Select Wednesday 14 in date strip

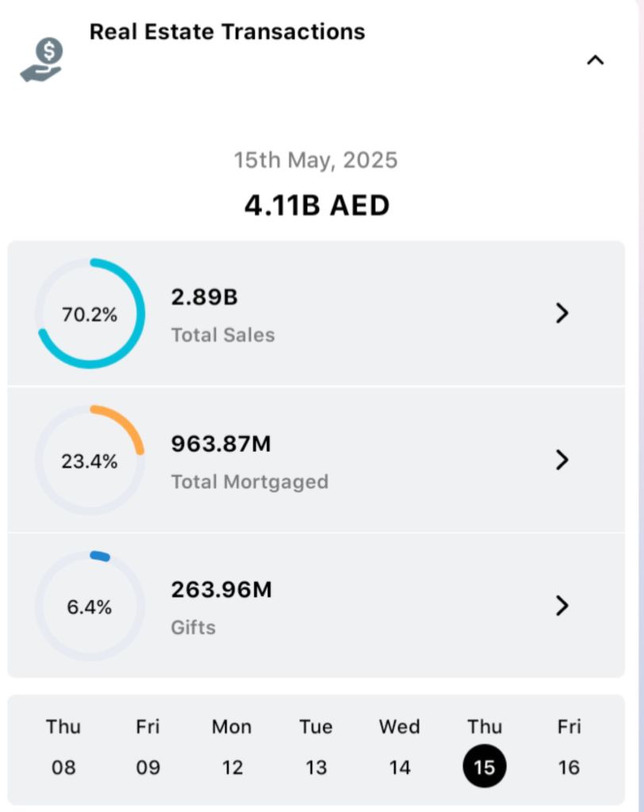[400, 748]
